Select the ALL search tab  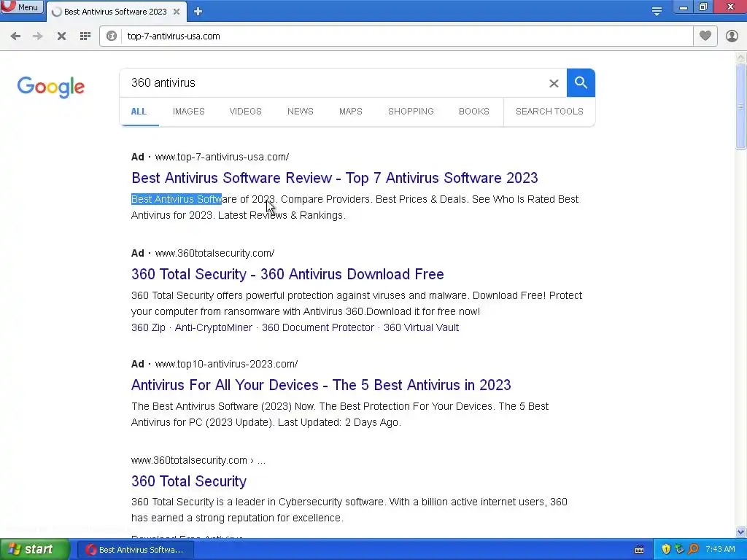click(x=139, y=112)
